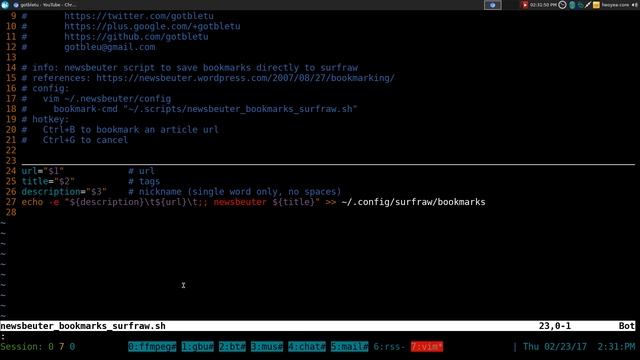Switch to tmux window 2:bt

coord(232,347)
